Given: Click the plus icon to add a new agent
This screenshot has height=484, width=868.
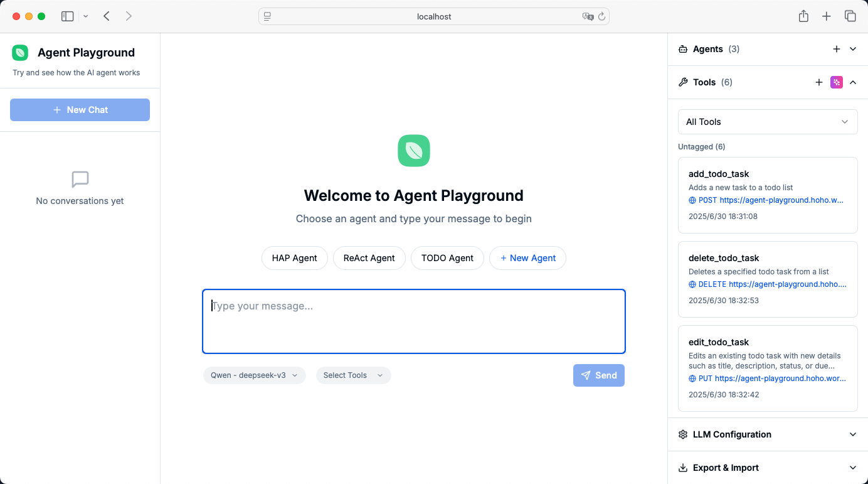Looking at the screenshot, I should [837, 48].
